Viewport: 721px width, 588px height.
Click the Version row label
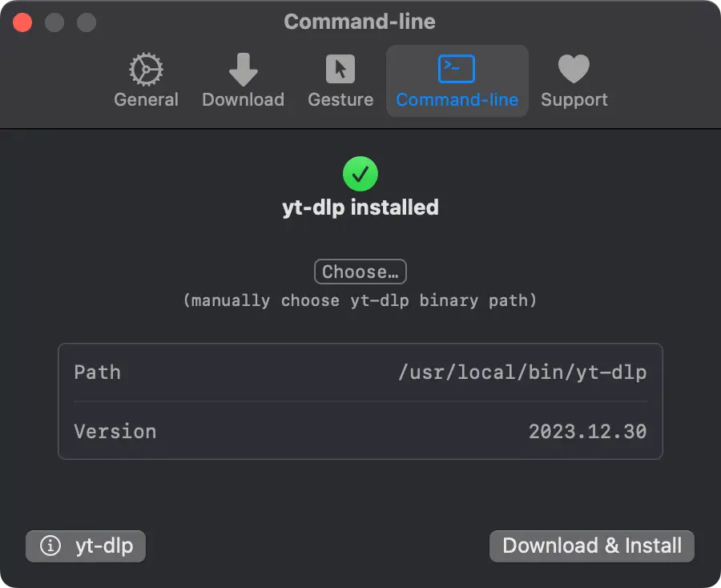115,432
